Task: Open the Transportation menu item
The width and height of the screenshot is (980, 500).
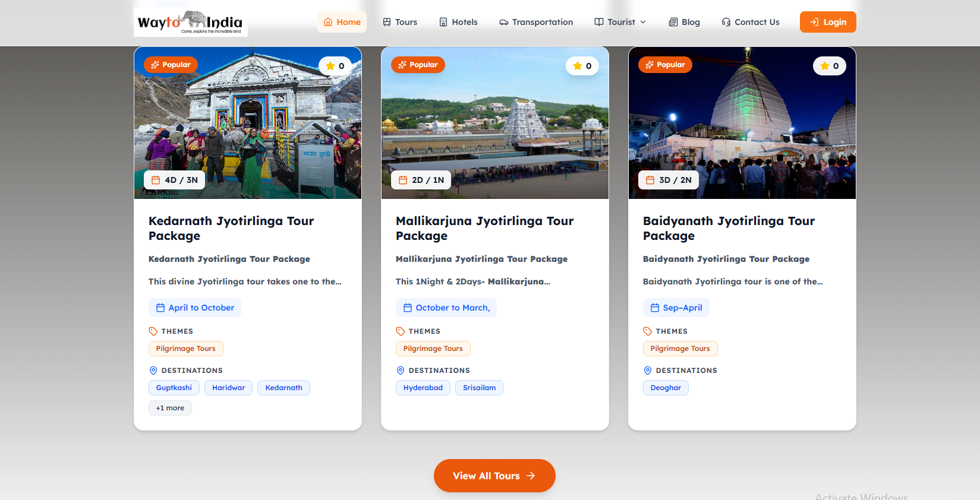Action: click(536, 22)
